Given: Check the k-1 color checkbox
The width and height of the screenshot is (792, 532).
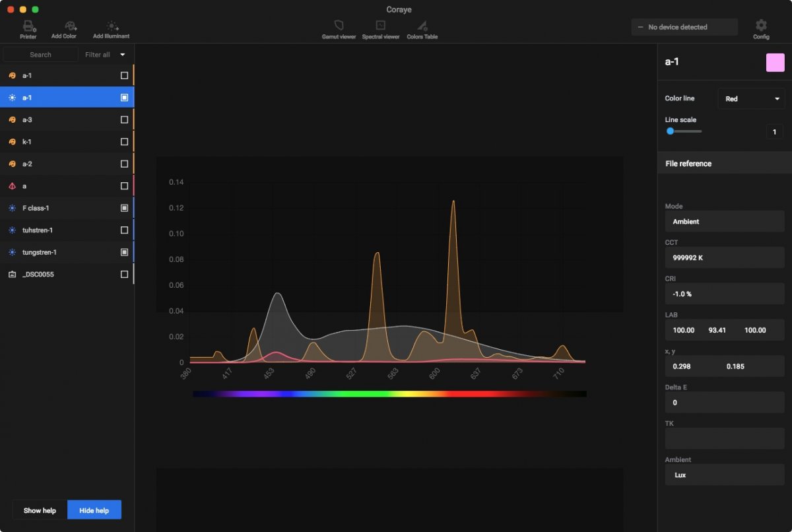Looking at the screenshot, I should point(124,142).
